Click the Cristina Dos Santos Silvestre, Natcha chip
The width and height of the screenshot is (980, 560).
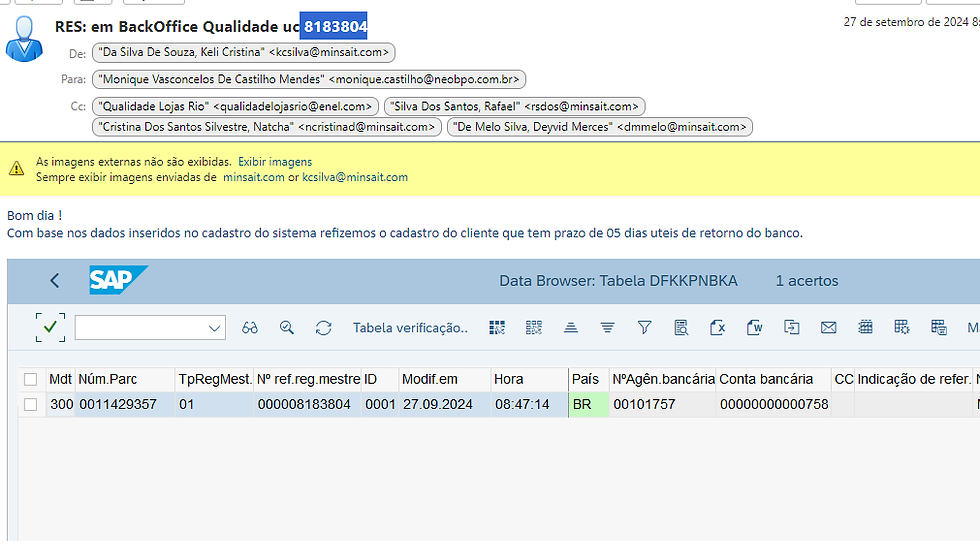coord(267,127)
